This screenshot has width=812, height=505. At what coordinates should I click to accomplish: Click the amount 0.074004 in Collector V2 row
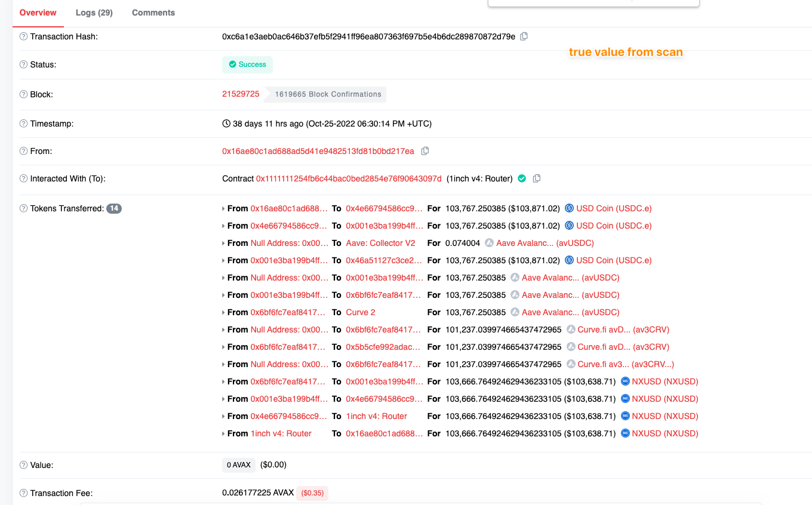pos(463,243)
